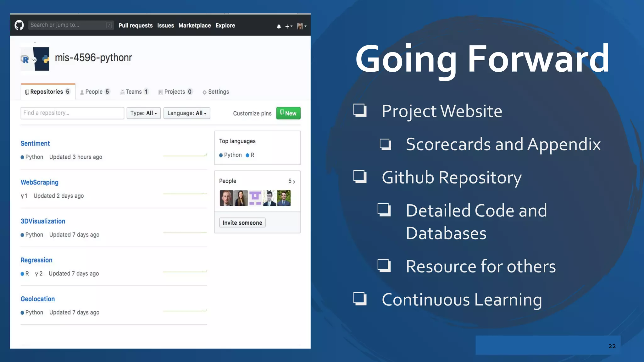Go to Pull requests

tap(136, 25)
